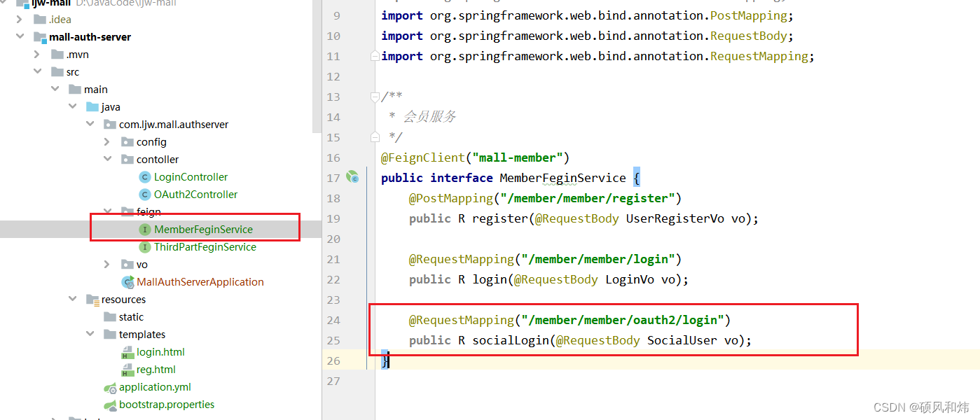Expand the .idea folder

click(20, 20)
